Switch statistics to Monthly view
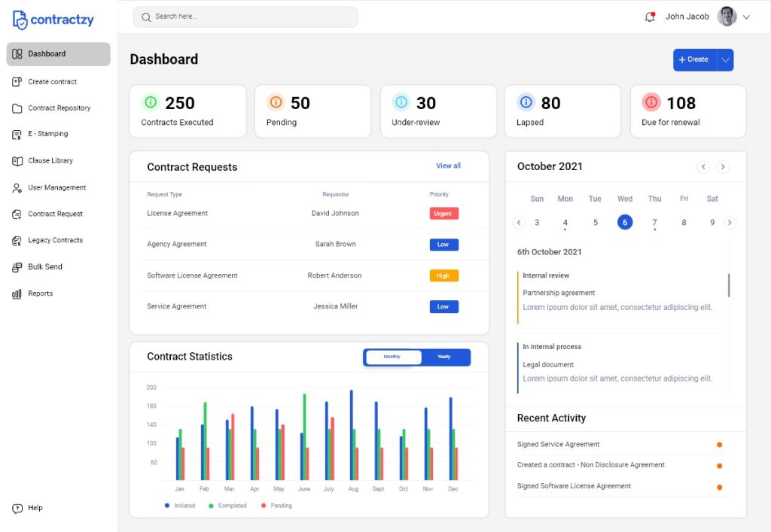 click(x=392, y=357)
